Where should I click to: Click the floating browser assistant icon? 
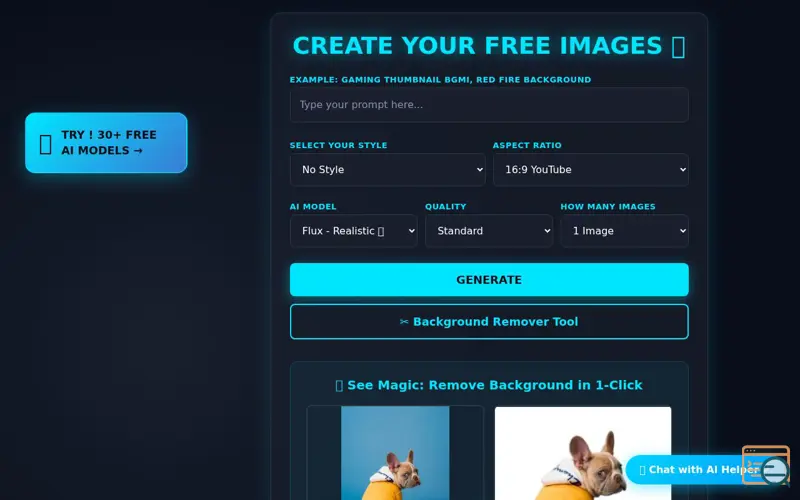point(766,465)
